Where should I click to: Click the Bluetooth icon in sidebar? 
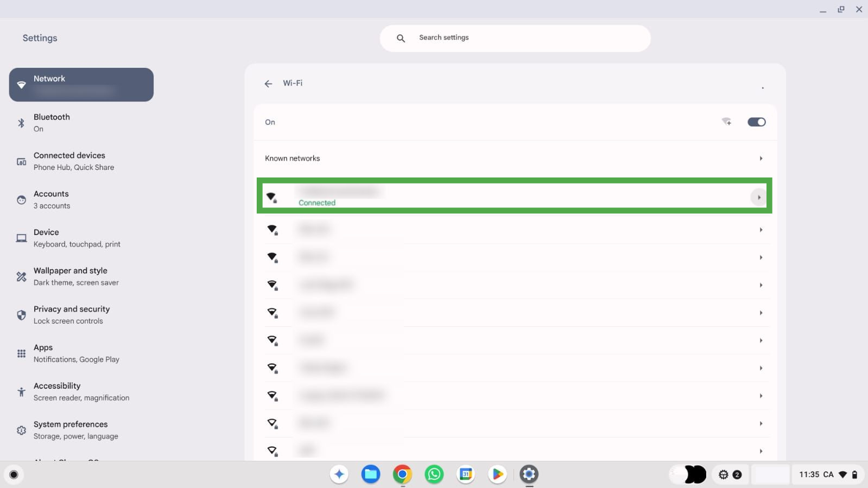[x=21, y=123]
